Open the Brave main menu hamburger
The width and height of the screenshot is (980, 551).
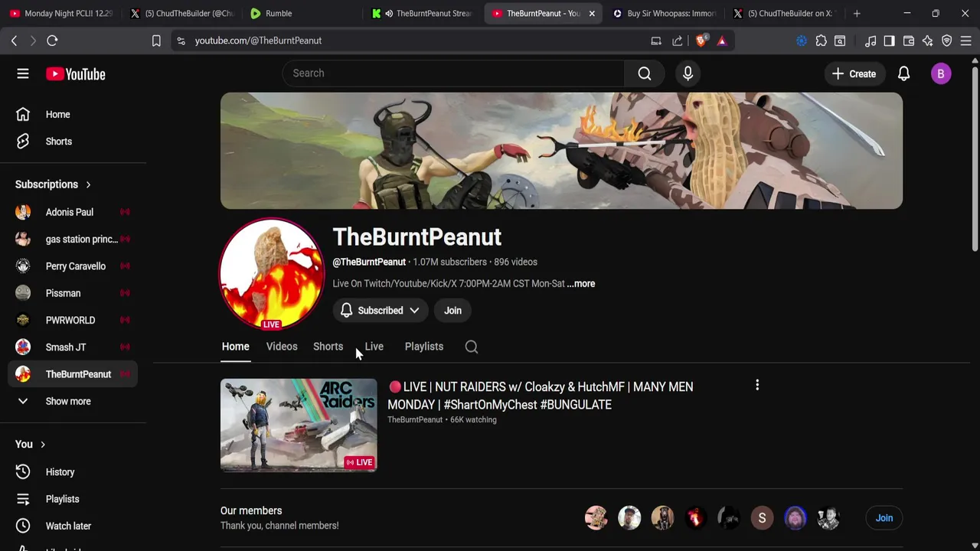966,41
